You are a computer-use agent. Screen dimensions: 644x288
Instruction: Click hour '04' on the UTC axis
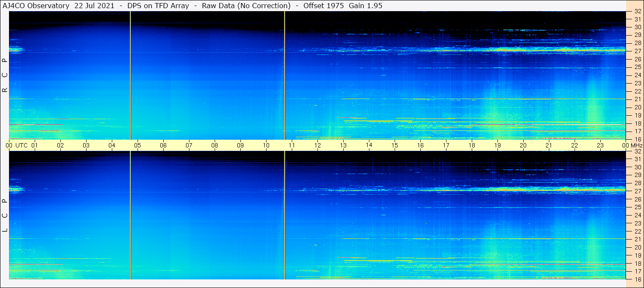click(x=112, y=145)
